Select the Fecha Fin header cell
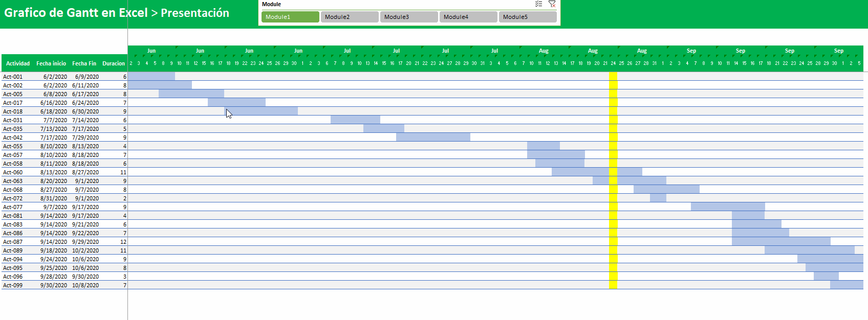The height and width of the screenshot is (320, 868). point(84,63)
